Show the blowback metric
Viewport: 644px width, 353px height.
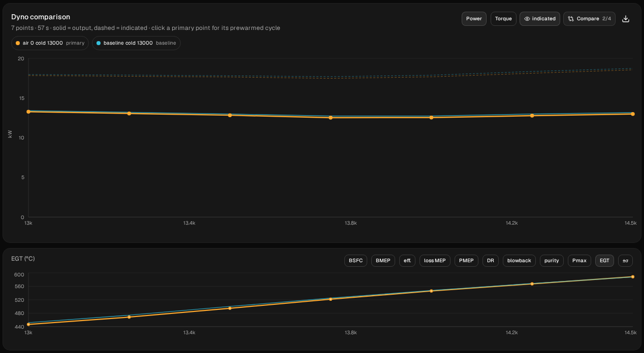point(519,261)
